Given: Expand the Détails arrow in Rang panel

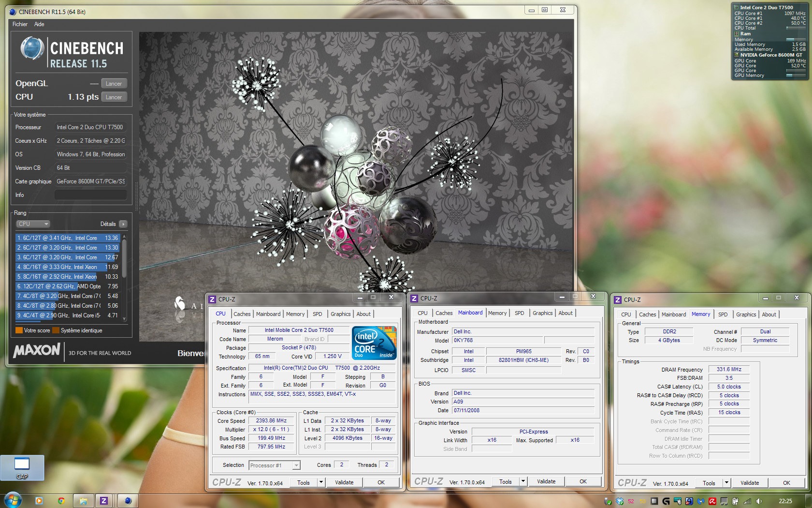Looking at the screenshot, I should pyautogui.click(x=123, y=224).
